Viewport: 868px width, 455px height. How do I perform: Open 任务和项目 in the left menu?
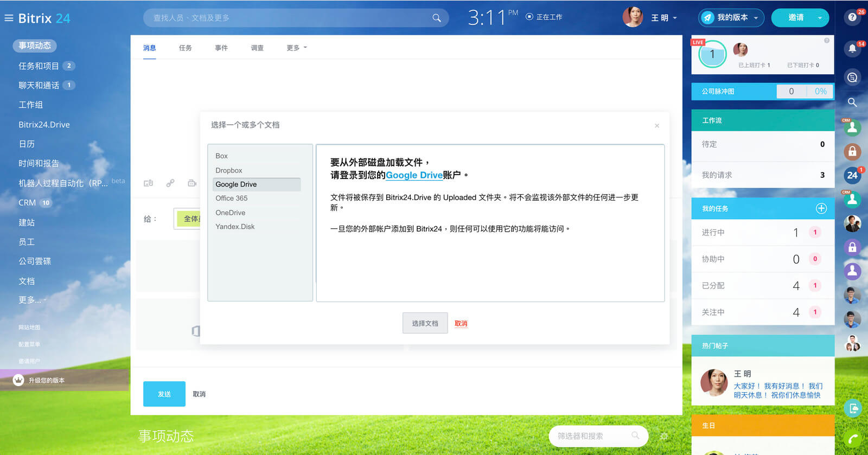pos(39,66)
